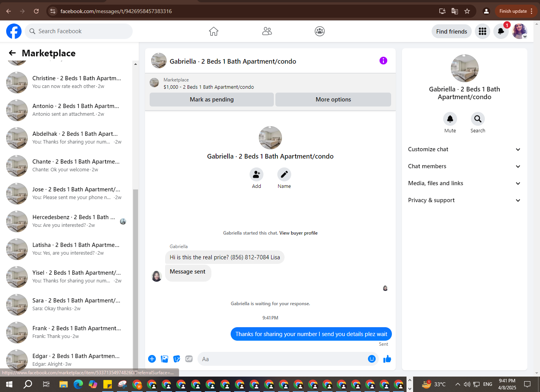Click the Add people icon
540x392 pixels.
point(256,175)
